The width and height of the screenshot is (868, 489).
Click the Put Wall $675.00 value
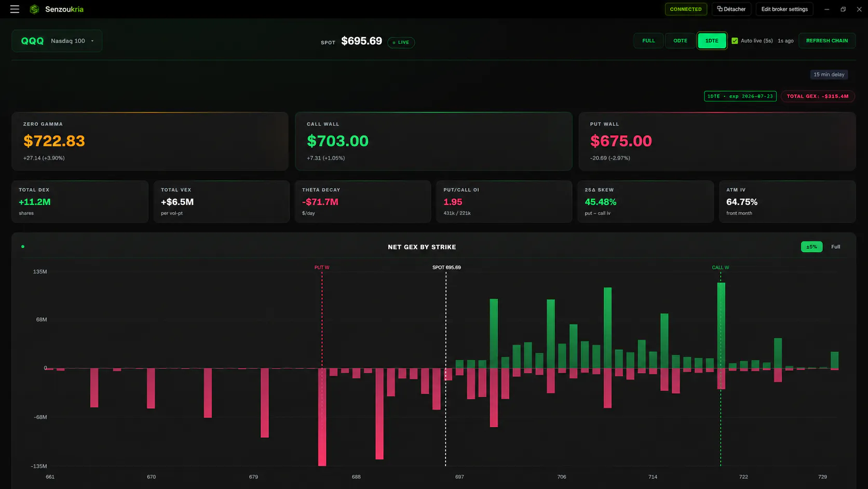pyautogui.click(x=621, y=141)
